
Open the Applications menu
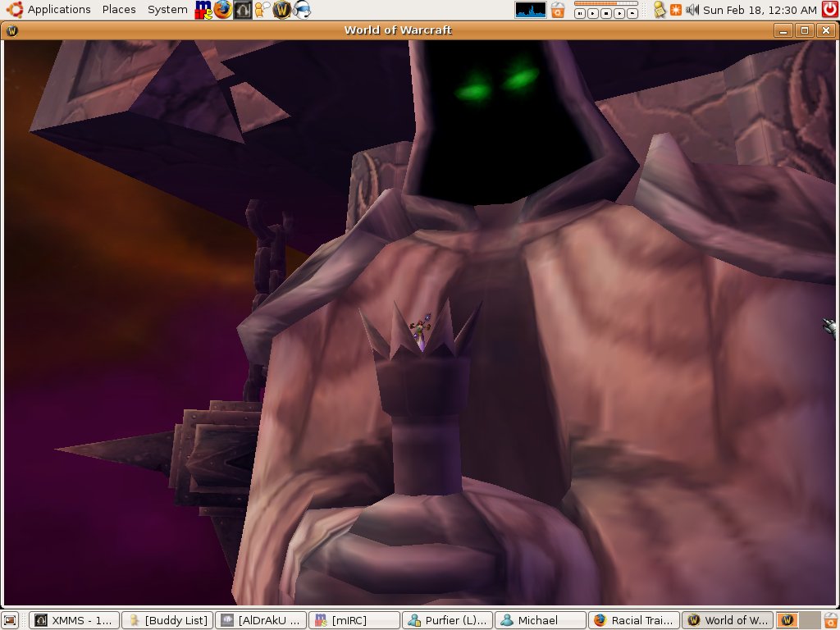59,9
